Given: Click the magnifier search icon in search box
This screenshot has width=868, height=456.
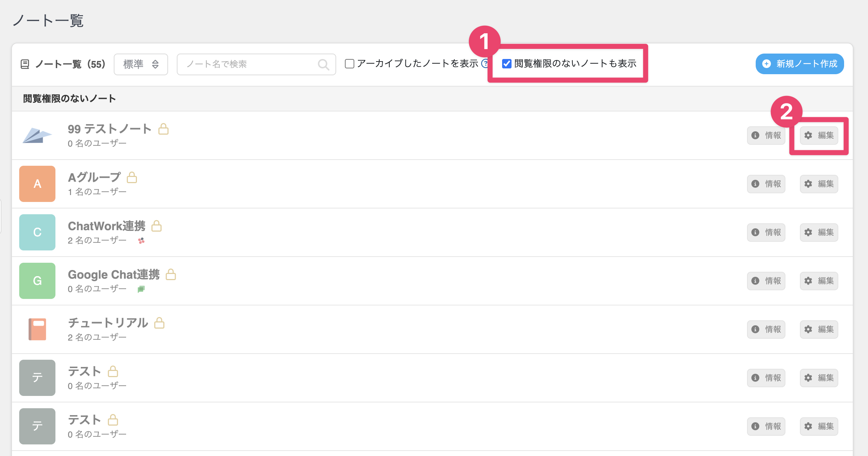Looking at the screenshot, I should pos(323,65).
